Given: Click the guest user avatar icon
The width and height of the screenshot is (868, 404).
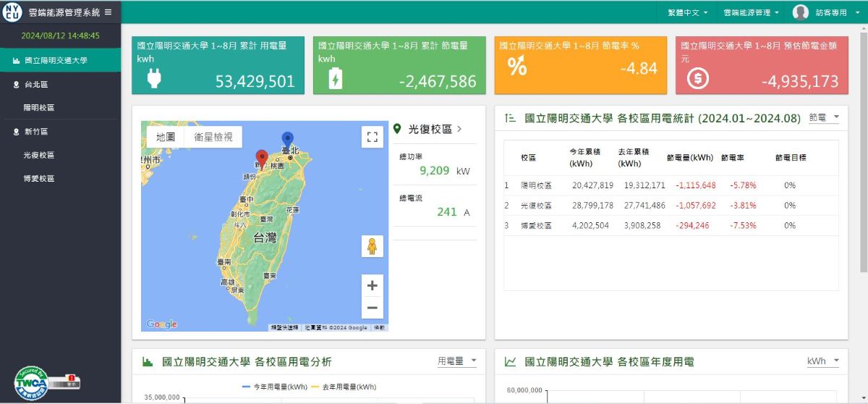Looking at the screenshot, I should point(800,12).
